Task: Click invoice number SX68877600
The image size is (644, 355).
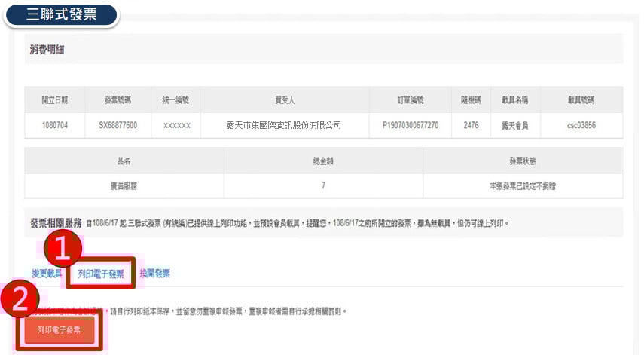Action: click(x=118, y=125)
